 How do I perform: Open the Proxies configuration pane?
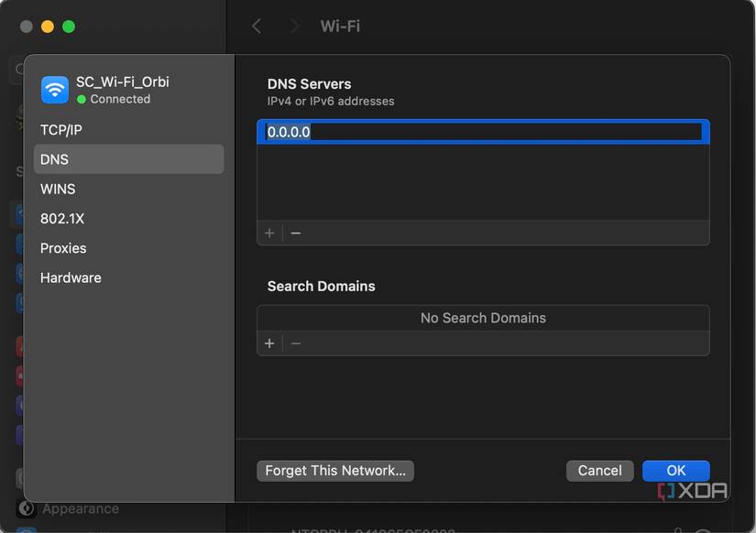[63, 247]
